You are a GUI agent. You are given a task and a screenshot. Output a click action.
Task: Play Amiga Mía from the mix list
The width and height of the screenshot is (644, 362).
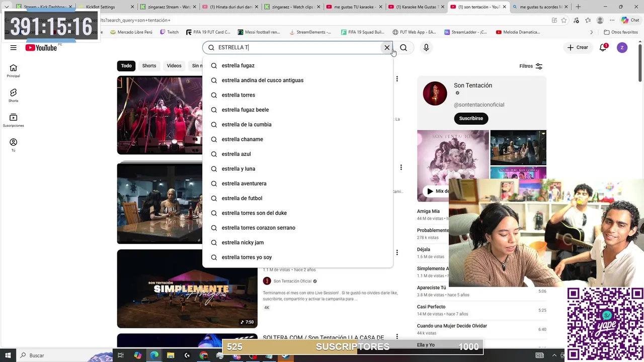(x=428, y=212)
